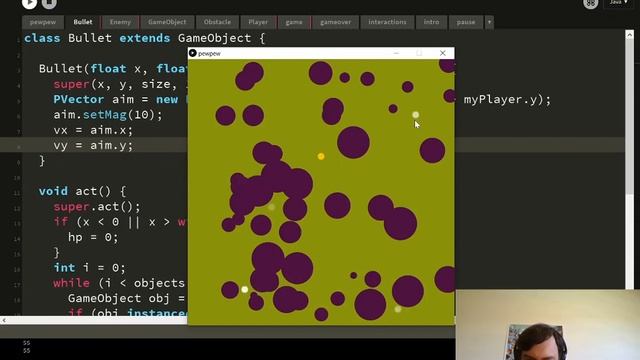Click the code line 'aim.setMag(10);'

click(108, 115)
